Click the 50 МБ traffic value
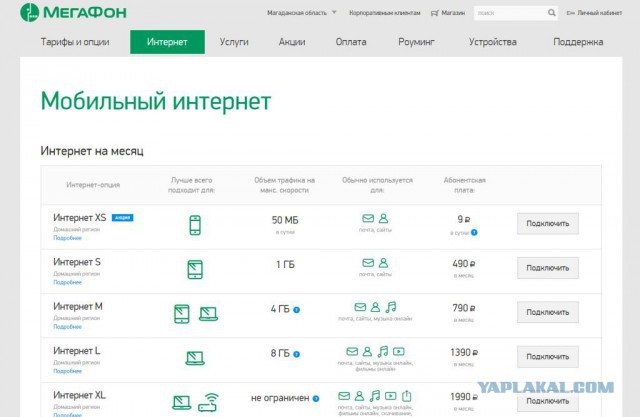Viewport: 640px width, 417px height. 285,220
